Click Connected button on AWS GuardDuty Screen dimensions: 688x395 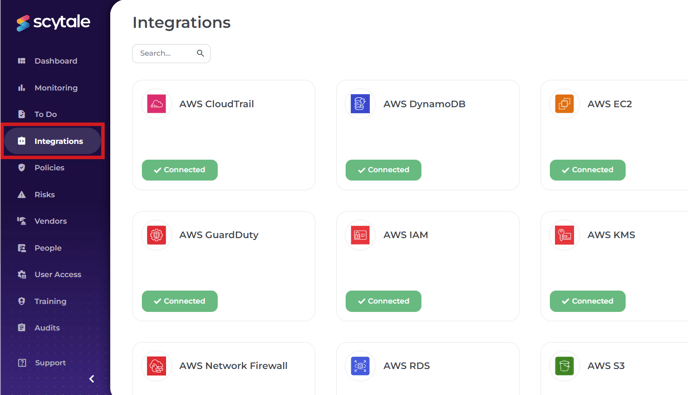[179, 301]
